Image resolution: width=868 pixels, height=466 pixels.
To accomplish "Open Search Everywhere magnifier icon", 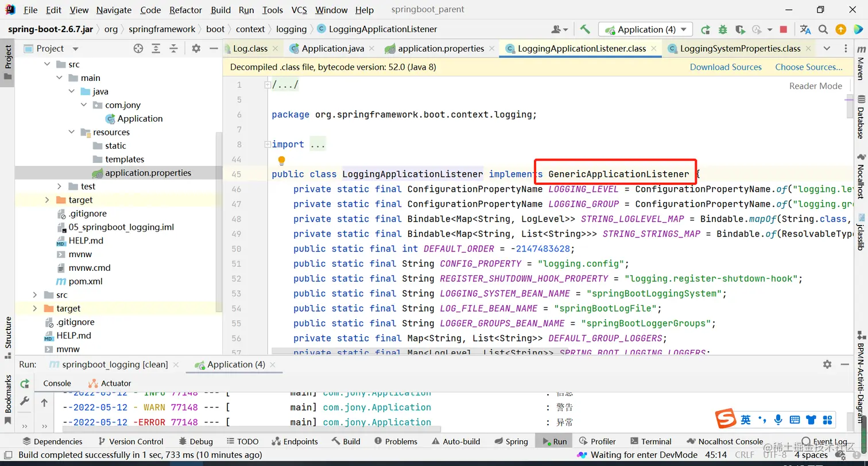I will (823, 29).
